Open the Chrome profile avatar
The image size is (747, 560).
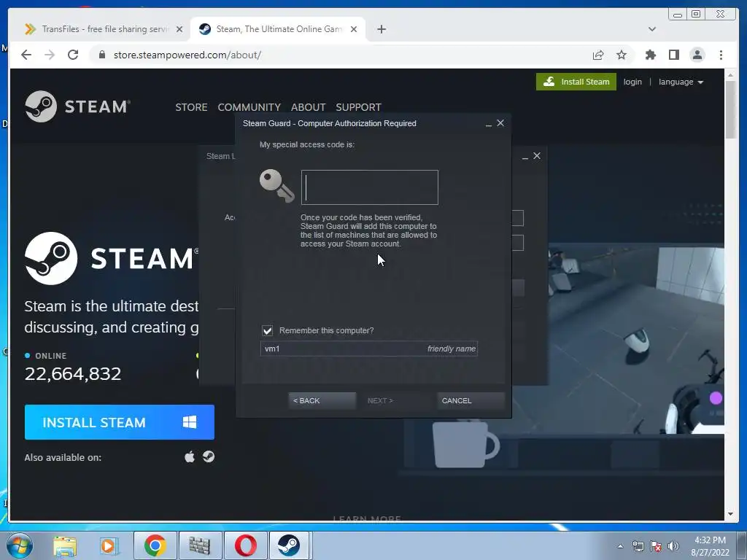pos(697,55)
